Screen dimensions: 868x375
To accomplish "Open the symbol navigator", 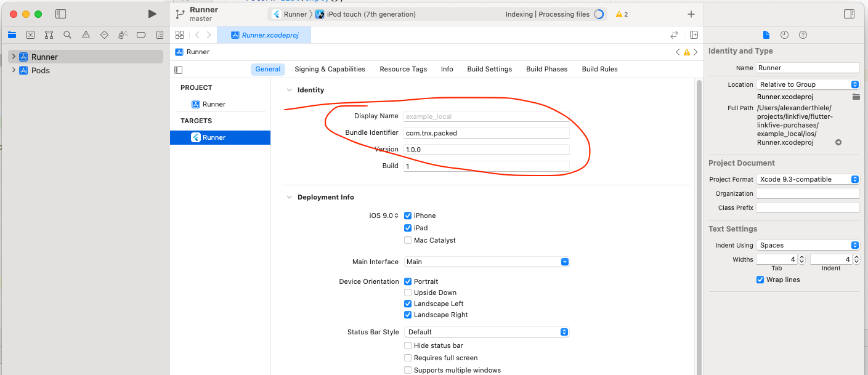I will (49, 35).
